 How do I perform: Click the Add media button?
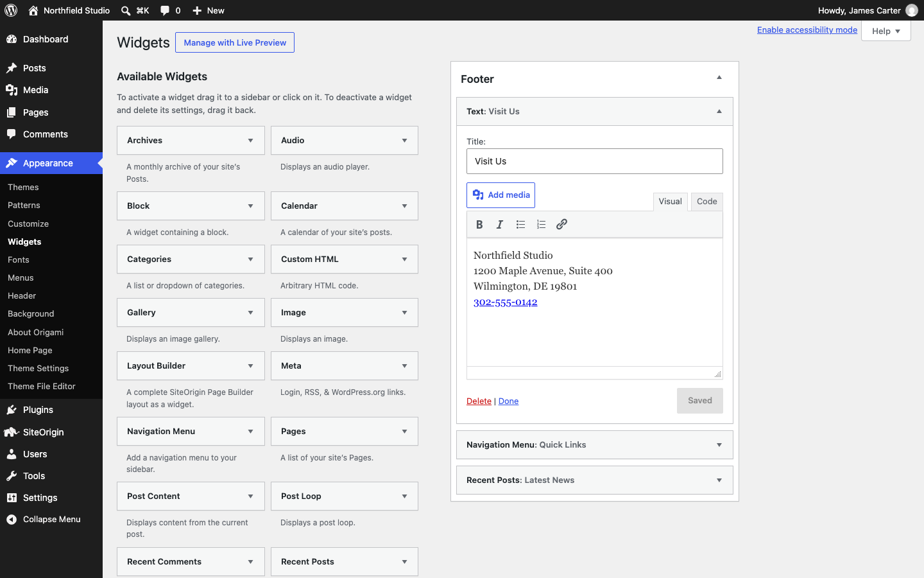(x=501, y=195)
